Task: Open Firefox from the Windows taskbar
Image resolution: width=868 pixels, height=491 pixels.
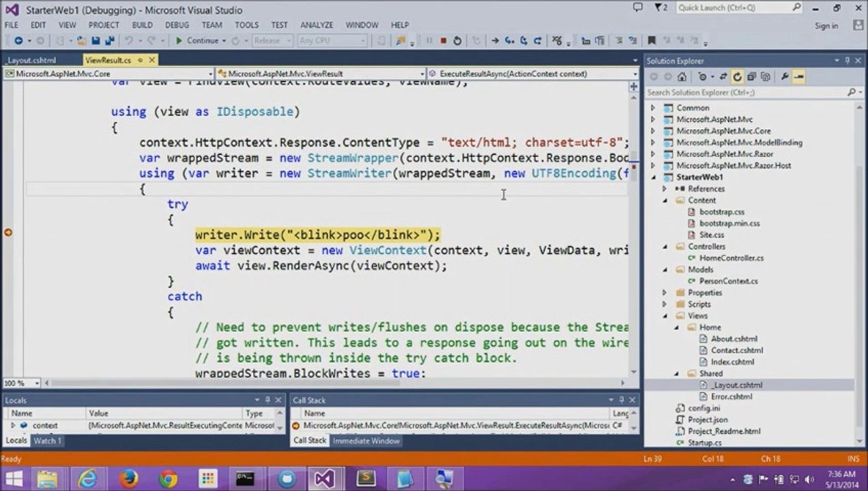Action: tap(128, 479)
